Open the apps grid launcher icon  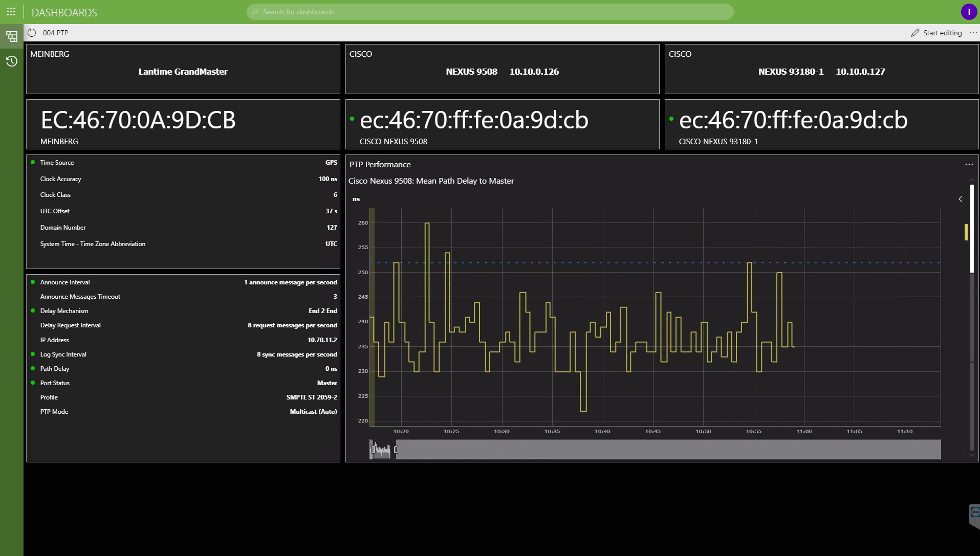click(x=11, y=11)
